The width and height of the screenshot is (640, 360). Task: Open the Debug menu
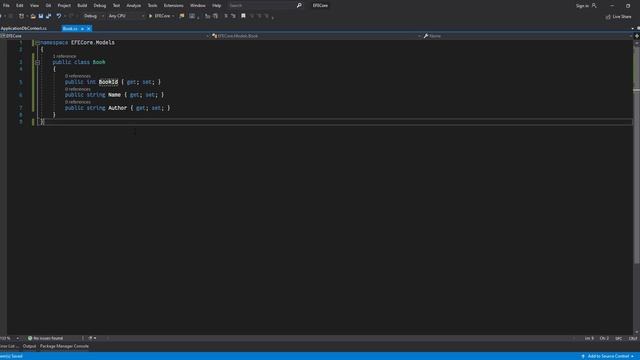(100, 6)
